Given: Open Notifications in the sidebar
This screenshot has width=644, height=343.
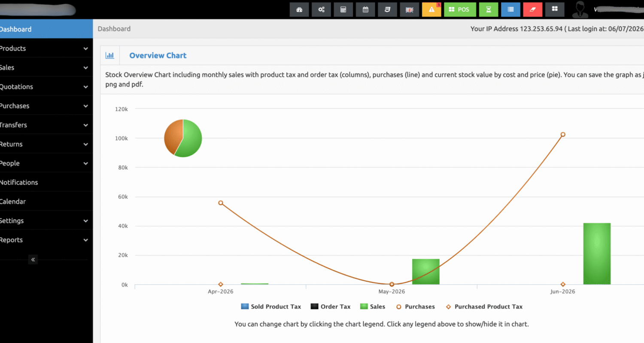Looking at the screenshot, I should coord(45,182).
